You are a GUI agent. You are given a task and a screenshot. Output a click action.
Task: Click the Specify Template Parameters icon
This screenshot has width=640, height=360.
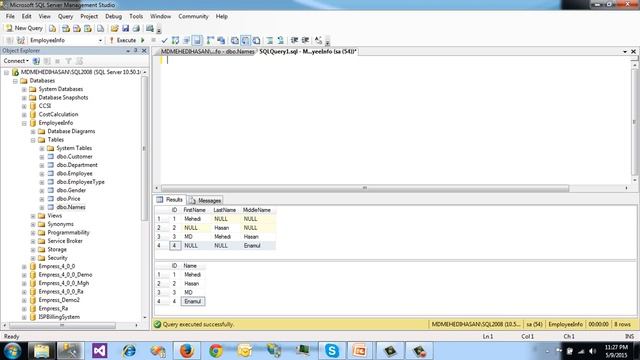318,40
